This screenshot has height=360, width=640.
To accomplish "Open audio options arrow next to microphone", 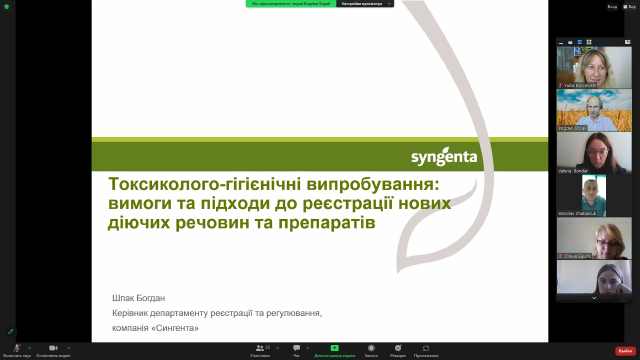I will 29,348.
